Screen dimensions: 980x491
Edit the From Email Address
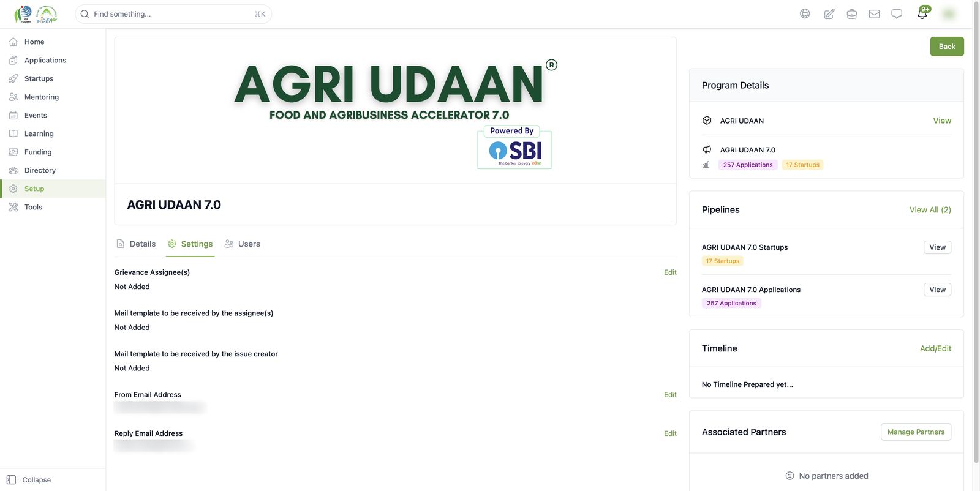pos(670,395)
